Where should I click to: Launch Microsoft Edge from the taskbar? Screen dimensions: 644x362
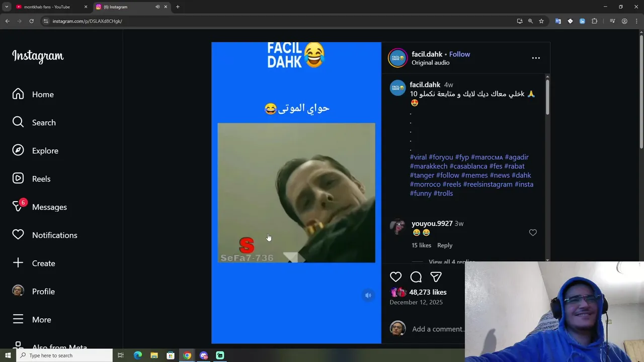click(x=137, y=355)
